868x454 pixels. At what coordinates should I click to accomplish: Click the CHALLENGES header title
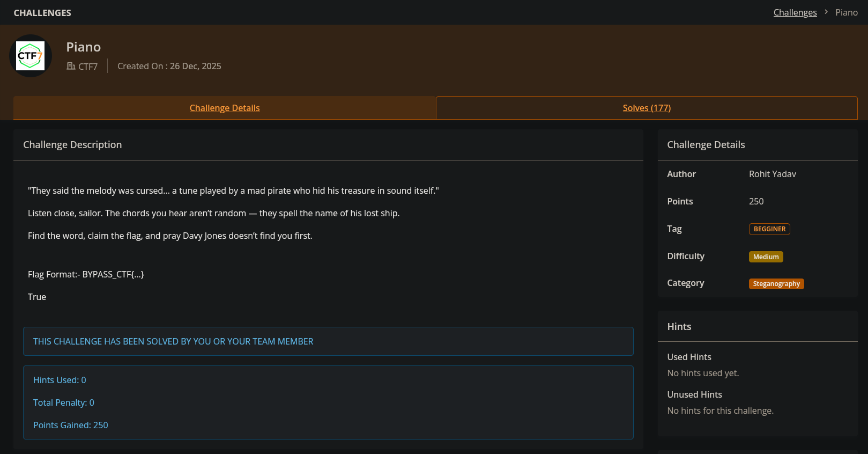pos(42,13)
